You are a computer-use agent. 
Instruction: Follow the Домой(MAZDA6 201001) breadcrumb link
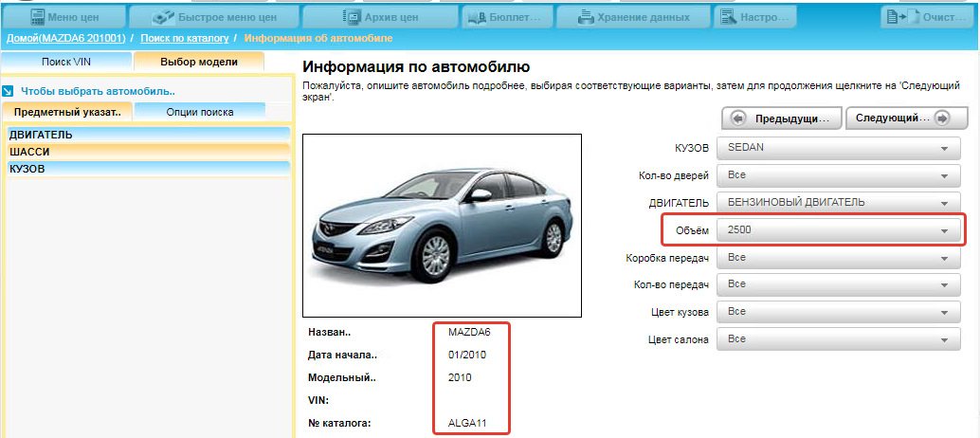pyautogui.click(x=66, y=38)
